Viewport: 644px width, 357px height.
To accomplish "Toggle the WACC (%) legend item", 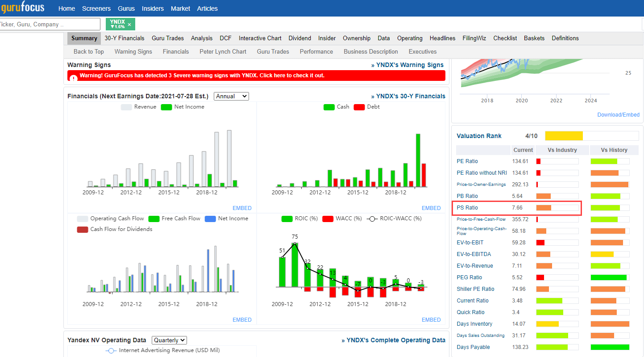I will coord(328,219).
